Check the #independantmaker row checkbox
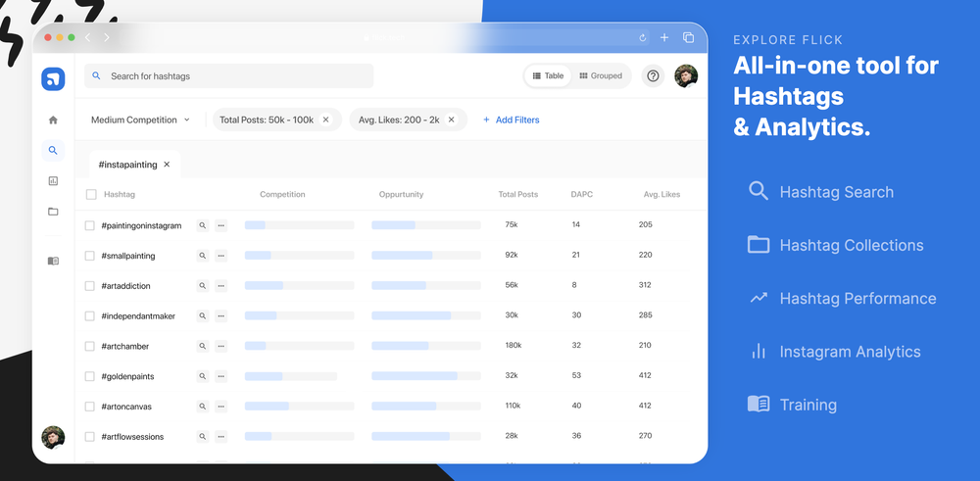The height and width of the screenshot is (481, 980). click(89, 316)
